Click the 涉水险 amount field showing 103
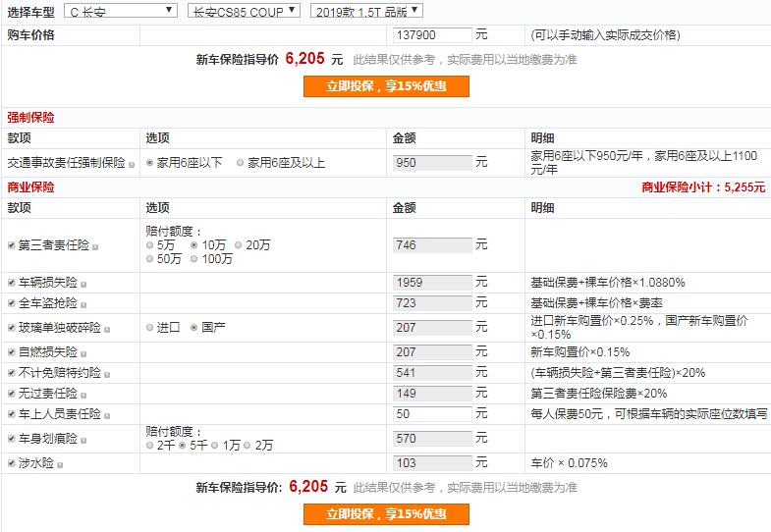Image resolution: width=771 pixels, height=532 pixels. pyautogui.click(x=432, y=463)
